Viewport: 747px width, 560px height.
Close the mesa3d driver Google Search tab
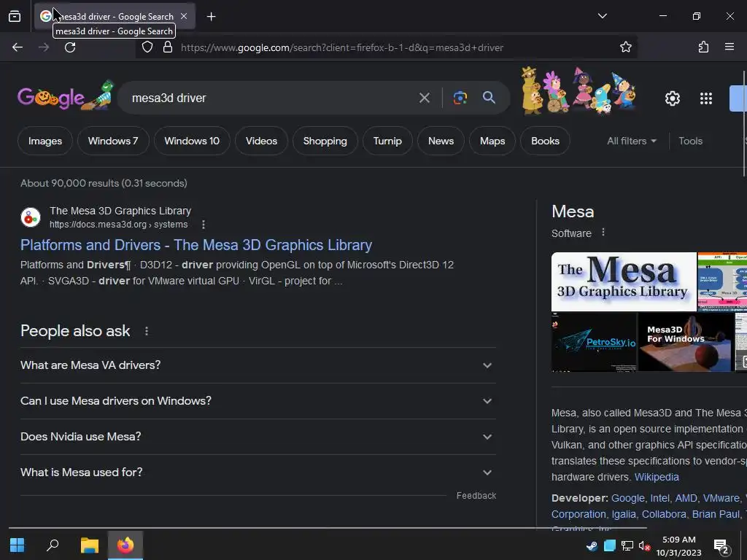pos(184,16)
